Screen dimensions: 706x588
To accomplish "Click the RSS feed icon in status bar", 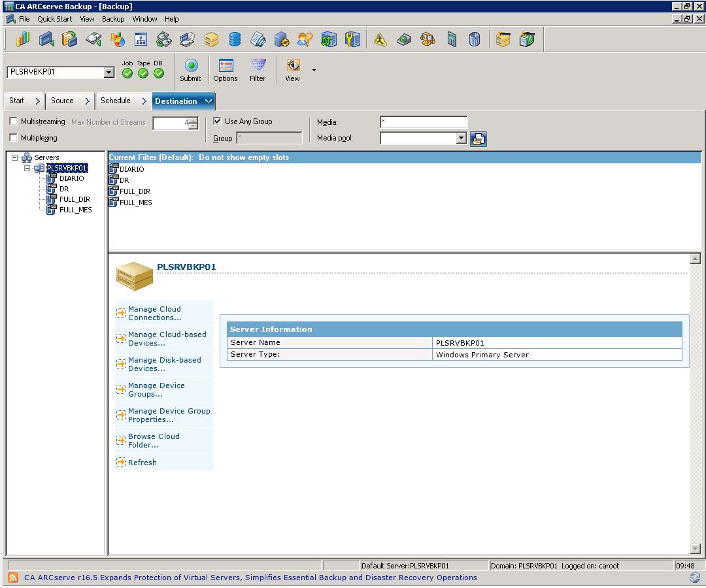I will tap(13, 578).
